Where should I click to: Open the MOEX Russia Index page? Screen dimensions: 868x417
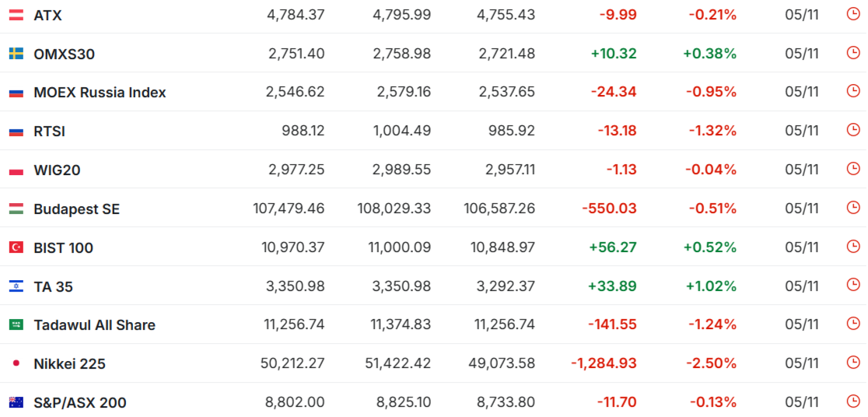coord(100,93)
